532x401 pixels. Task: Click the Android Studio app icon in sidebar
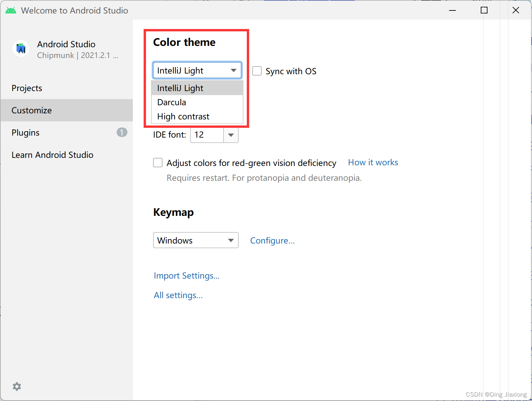click(x=21, y=49)
